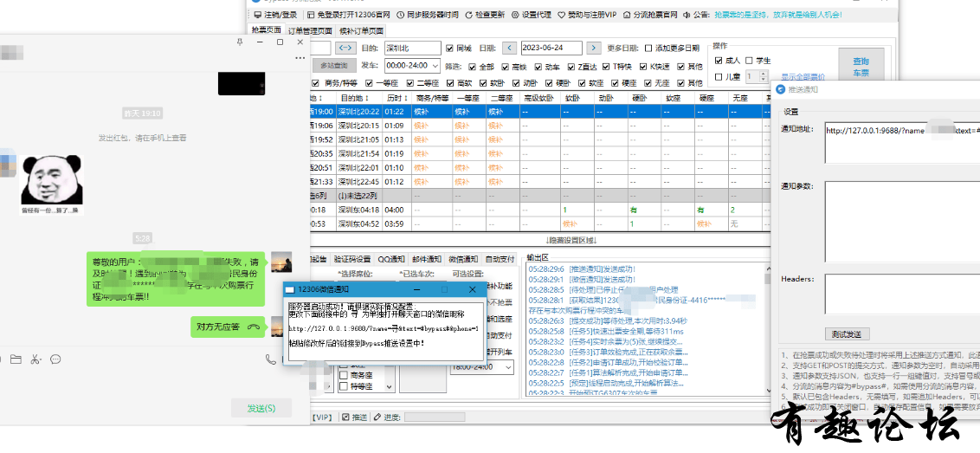980x453 pixels.
Task: Open the 验证码设置 tab
Action: pyautogui.click(x=351, y=259)
